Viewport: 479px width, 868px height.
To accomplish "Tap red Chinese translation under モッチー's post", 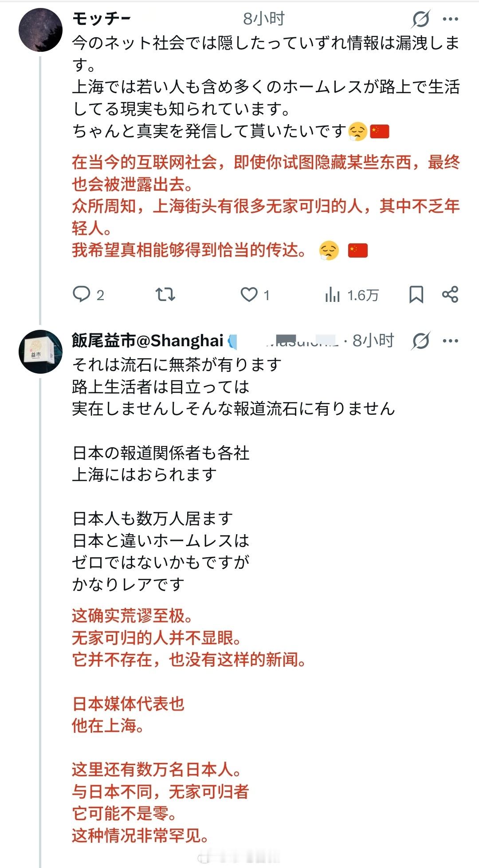I will click(265, 206).
